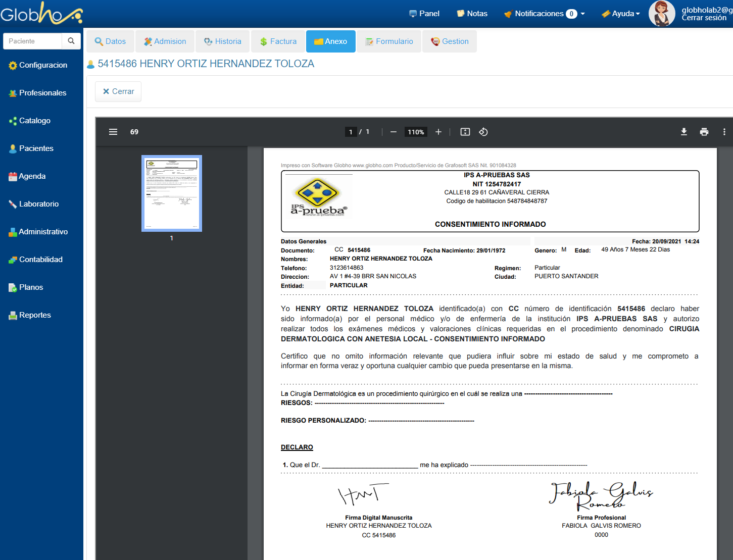
Task: Open the Ayuda dropdown menu
Action: [x=621, y=14]
